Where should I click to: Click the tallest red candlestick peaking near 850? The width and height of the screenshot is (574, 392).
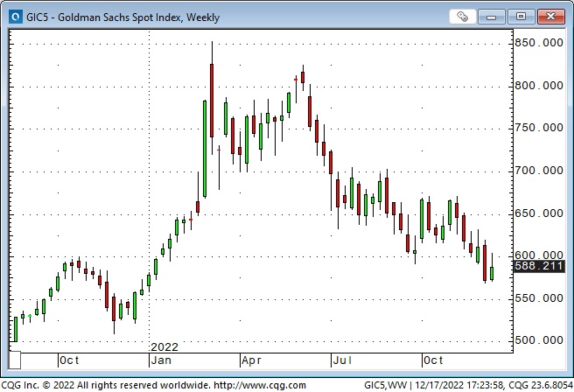click(212, 100)
